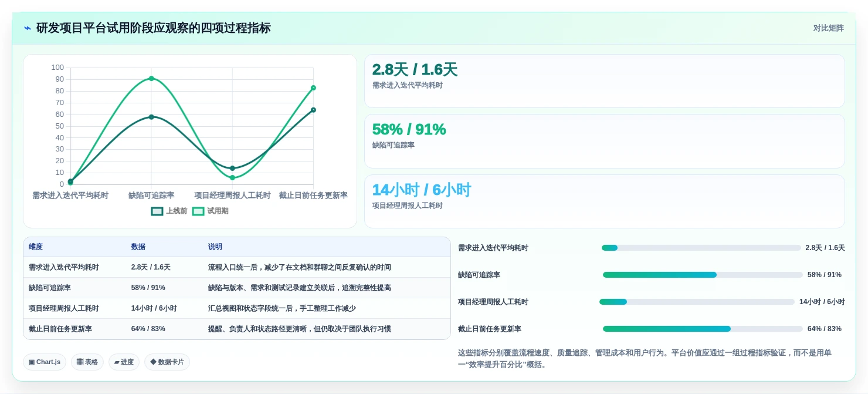Select the 进度 chip
Image resolution: width=868 pixels, height=394 pixels.
pos(124,362)
